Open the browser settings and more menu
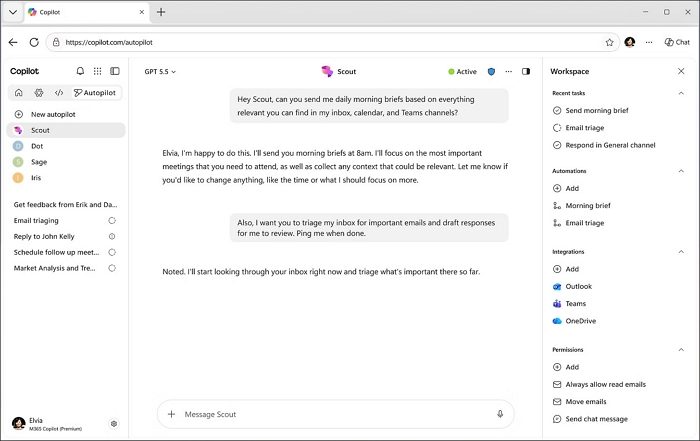Viewport: 700px width, 441px height. pos(649,42)
